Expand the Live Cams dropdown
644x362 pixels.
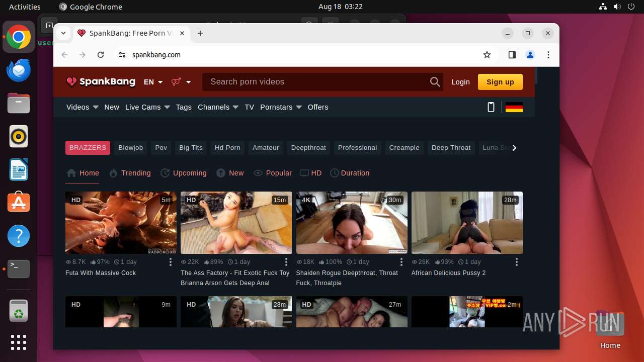147,107
